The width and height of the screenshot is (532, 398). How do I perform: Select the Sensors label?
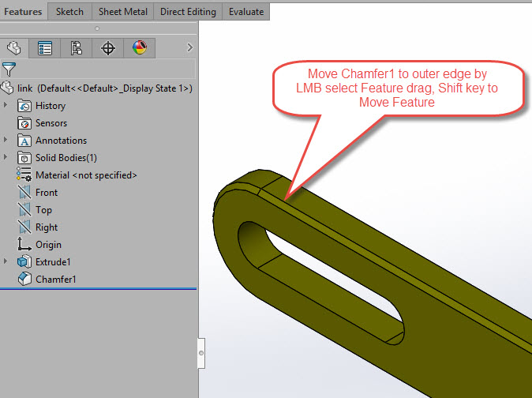tap(51, 123)
